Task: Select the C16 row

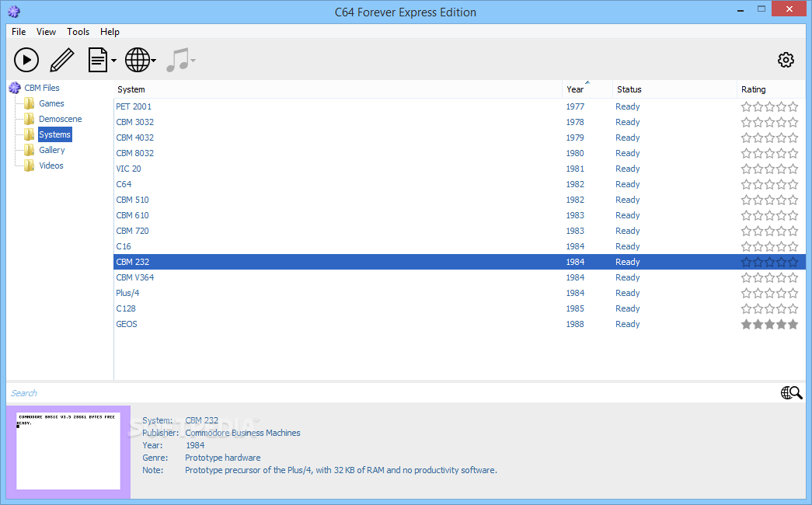Action: pyautogui.click(x=459, y=246)
